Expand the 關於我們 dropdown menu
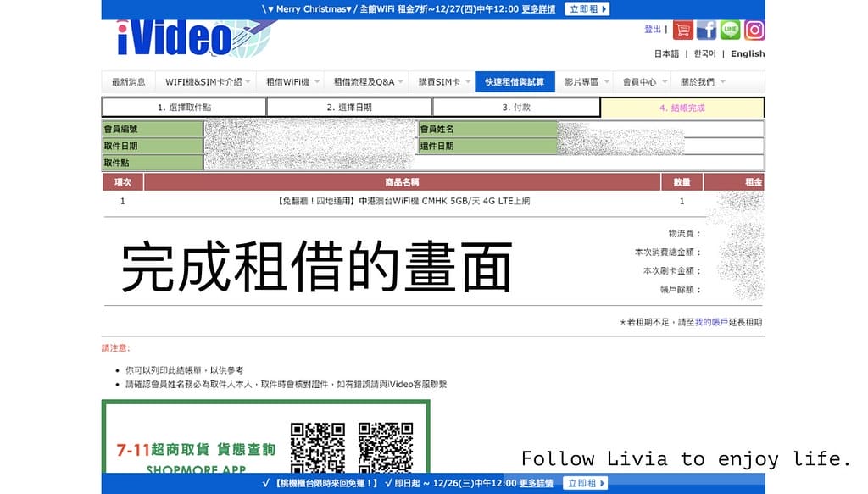This screenshot has width=868, height=494. pos(702,82)
